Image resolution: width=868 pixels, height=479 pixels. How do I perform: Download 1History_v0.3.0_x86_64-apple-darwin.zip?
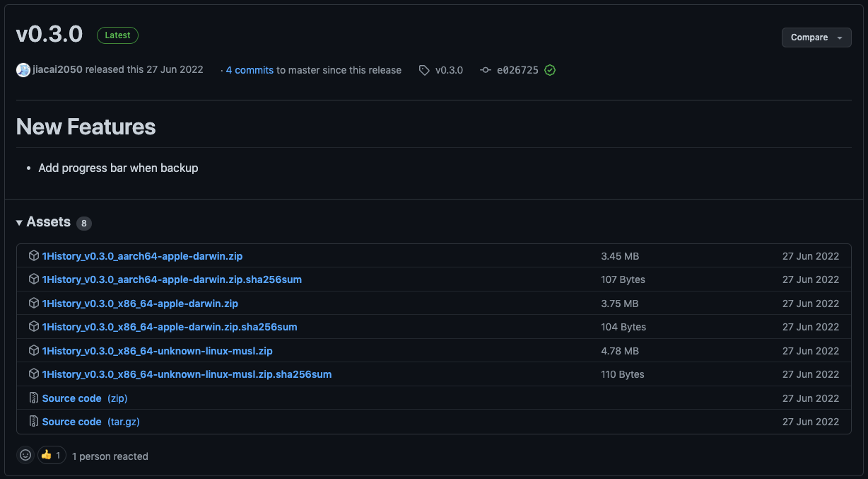click(x=141, y=303)
